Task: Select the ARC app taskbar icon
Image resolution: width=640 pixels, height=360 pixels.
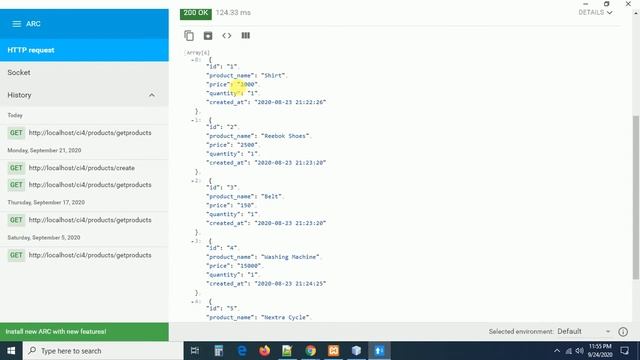Action: coord(379,351)
